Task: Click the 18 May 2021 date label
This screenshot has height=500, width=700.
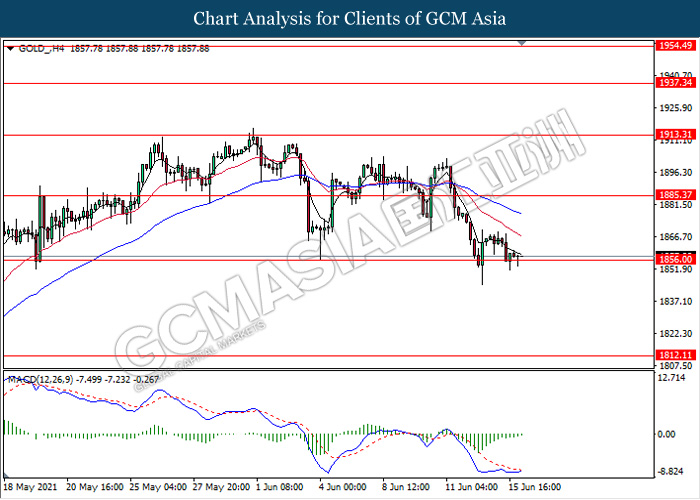Action: (x=30, y=487)
